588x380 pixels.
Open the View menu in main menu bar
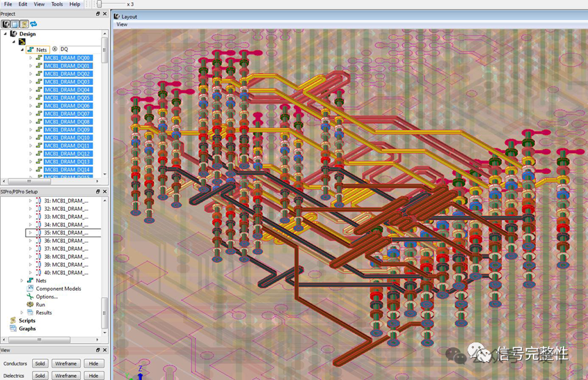coord(39,4)
